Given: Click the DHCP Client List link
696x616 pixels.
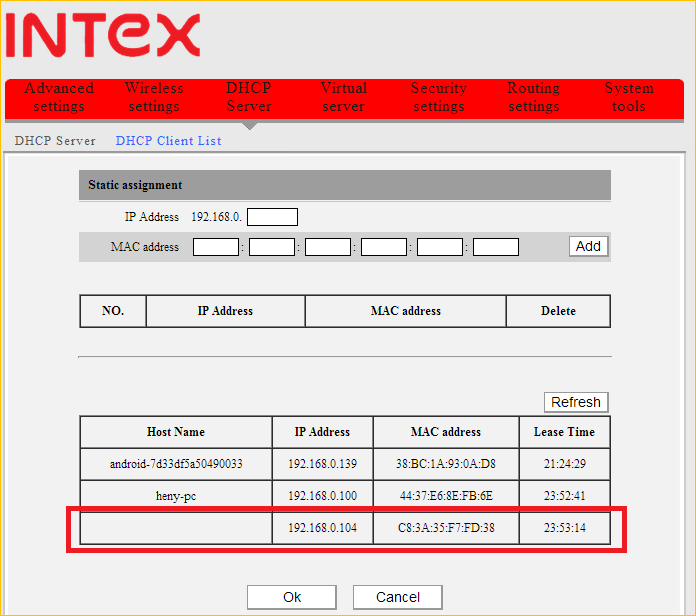Looking at the screenshot, I should pos(168,141).
